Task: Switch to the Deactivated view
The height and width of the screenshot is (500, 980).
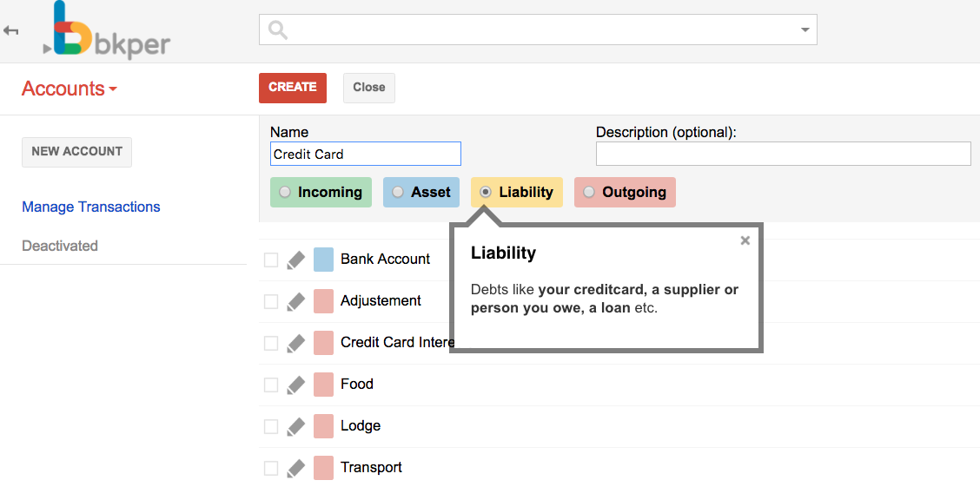Action: coord(60,246)
